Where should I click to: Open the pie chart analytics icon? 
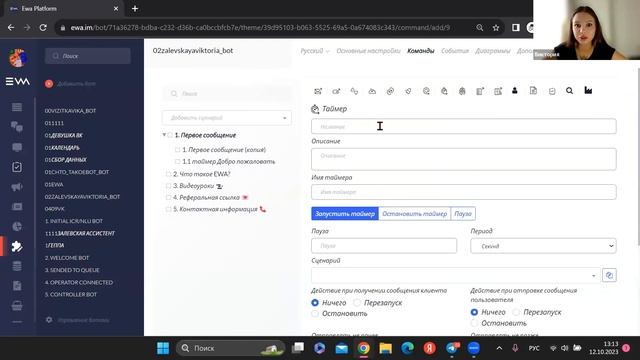(x=17, y=227)
